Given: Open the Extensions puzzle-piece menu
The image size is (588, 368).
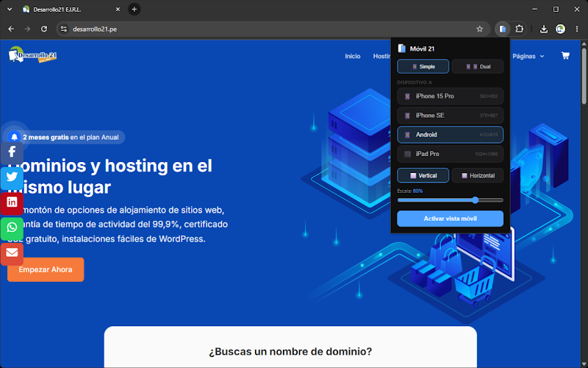Looking at the screenshot, I should coord(520,29).
